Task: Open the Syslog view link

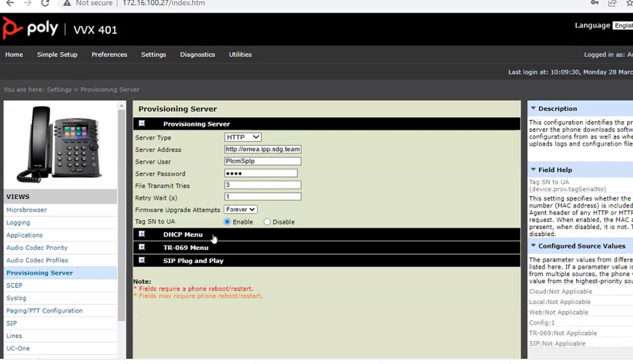Action: pos(16,298)
